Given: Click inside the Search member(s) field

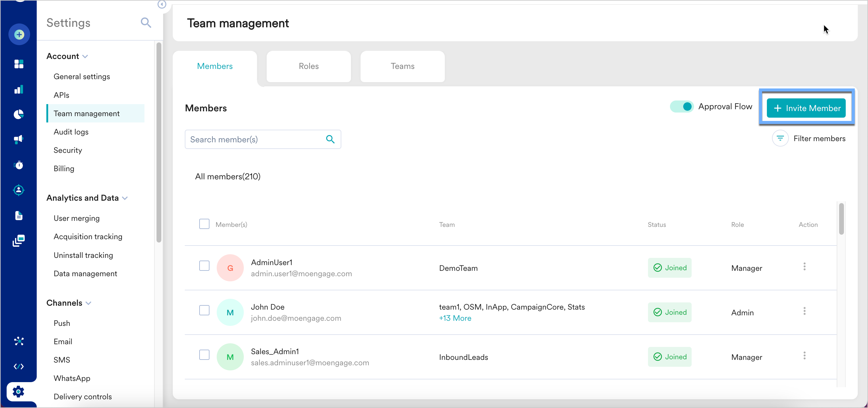Looking at the screenshot, I should click(x=256, y=139).
